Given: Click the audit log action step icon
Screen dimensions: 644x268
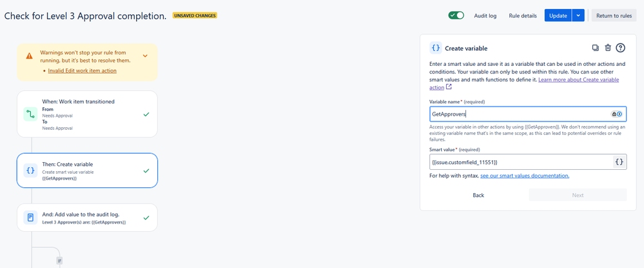Looking at the screenshot, I should [x=30, y=218].
